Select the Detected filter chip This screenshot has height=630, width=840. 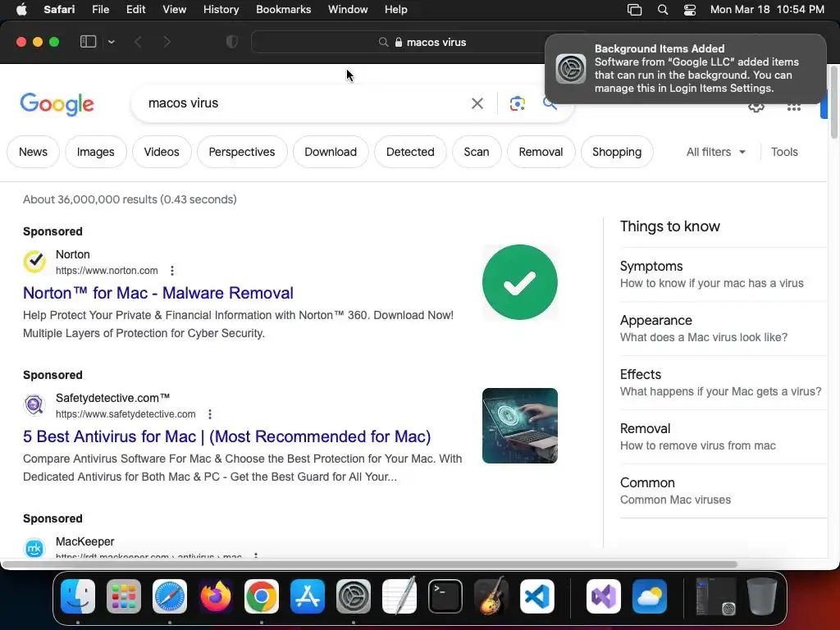[410, 152]
